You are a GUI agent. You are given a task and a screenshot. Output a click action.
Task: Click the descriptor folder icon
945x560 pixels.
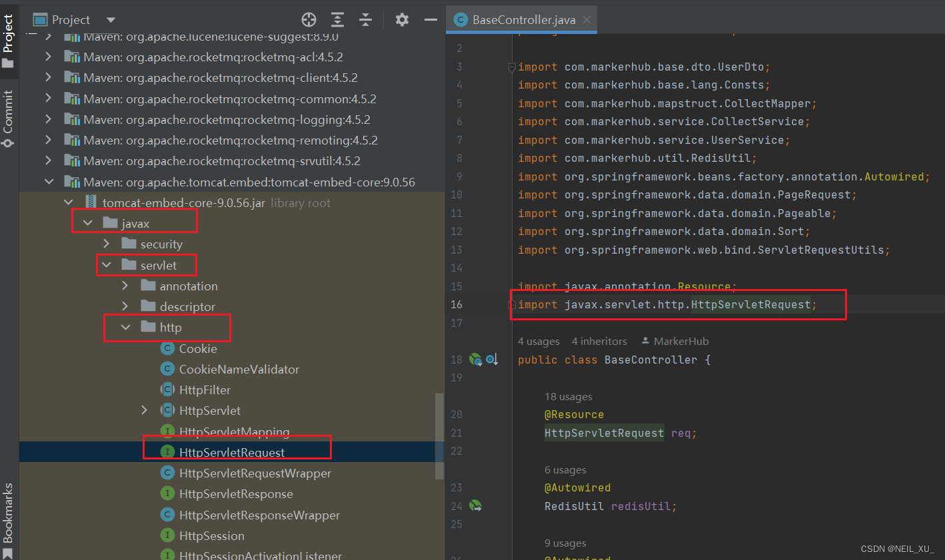(x=149, y=306)
